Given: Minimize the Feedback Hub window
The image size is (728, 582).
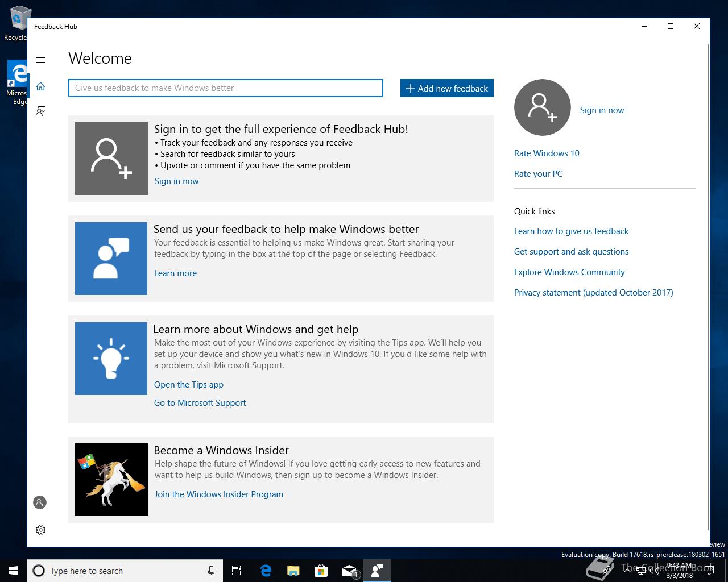Looking at the screenshot, I should 644,26.
